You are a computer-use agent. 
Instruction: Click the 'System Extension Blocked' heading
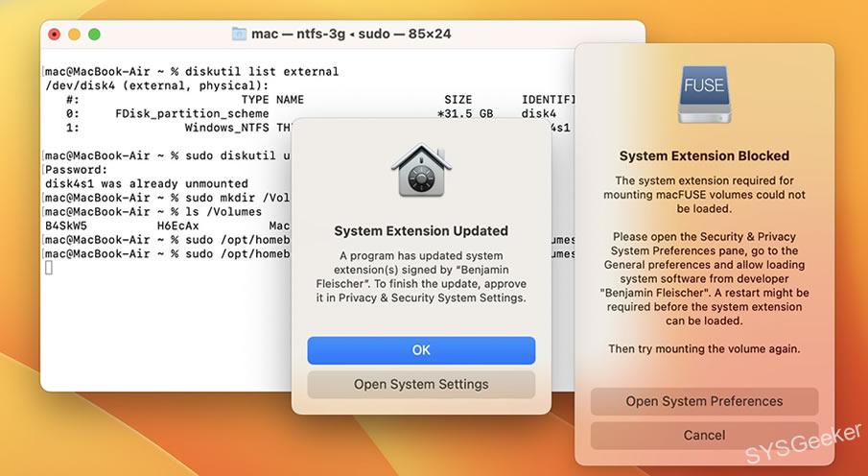pos(704,155)
